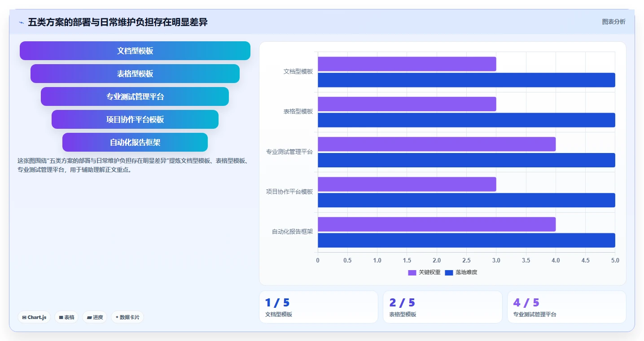Screen dimensions: 644x341
Task: Click the main title 五类方案的部署与日常维护负担存在明显差异
Action: click(118, 22)
